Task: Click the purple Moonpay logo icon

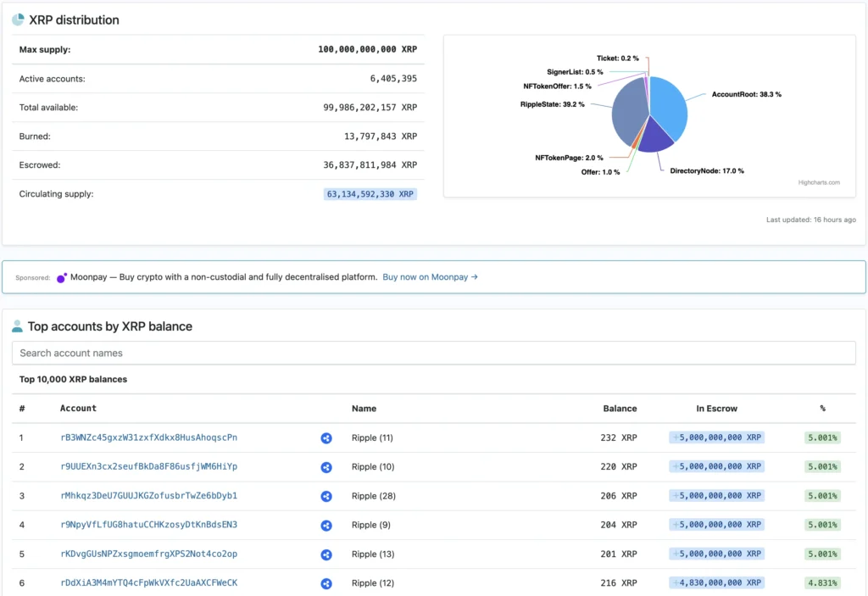Action: [61, 276]
